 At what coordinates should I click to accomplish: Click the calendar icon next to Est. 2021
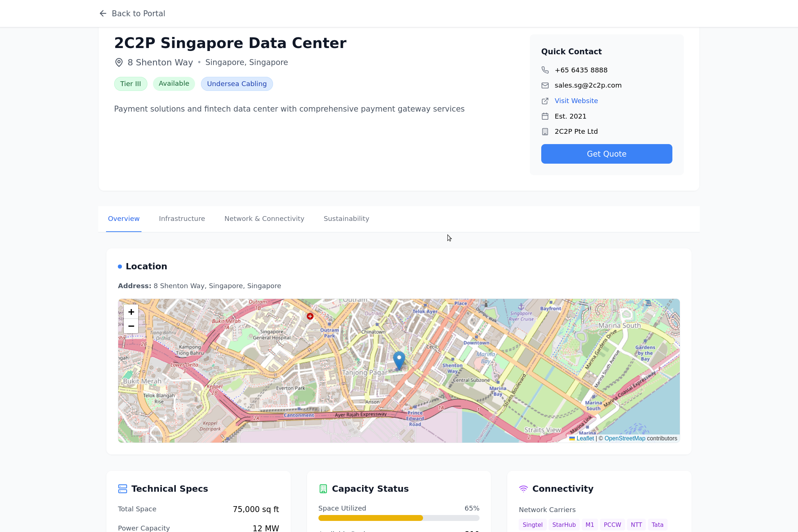(x=545, y=116)
